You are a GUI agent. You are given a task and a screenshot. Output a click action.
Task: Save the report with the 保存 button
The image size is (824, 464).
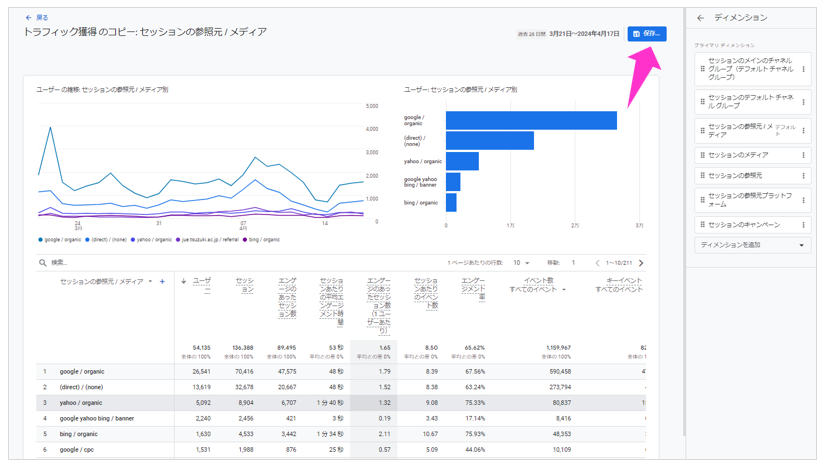[647, 34]
